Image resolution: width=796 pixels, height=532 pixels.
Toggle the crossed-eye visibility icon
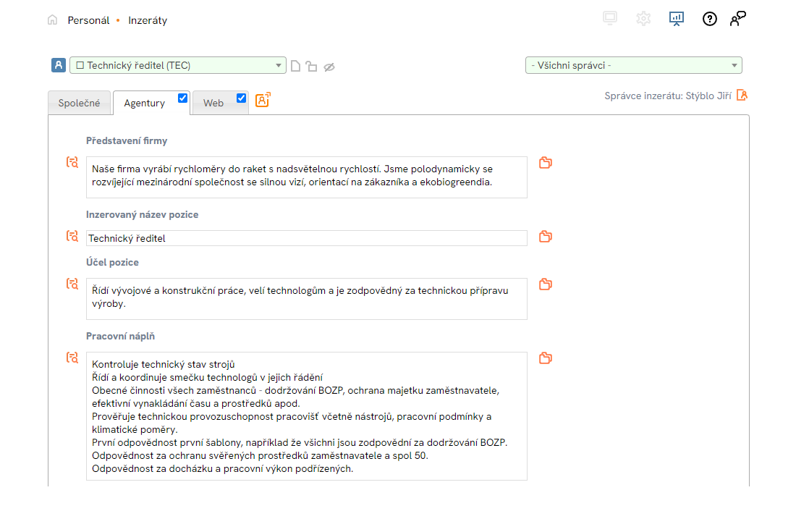click(x=329, y=67)
